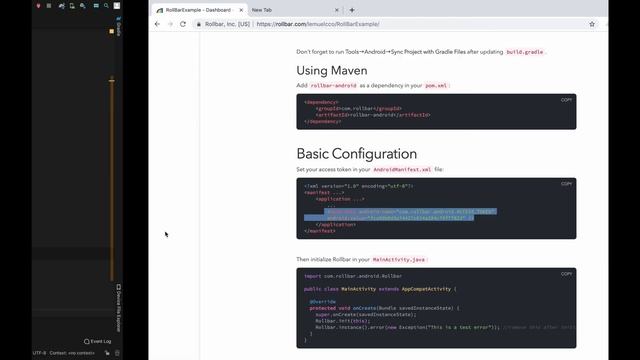640x360 pixels.
Task: Click the rollbar.com URL in address bar
Action: click(318, 24)
